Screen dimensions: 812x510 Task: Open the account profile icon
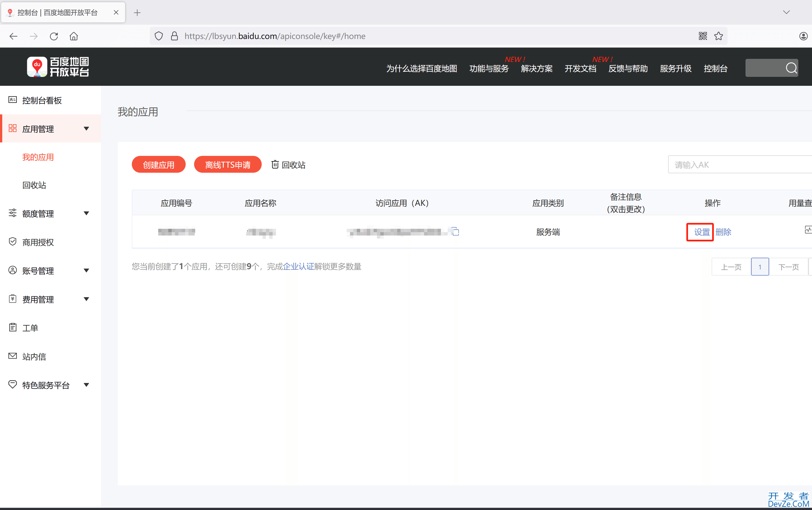(804, 36)
